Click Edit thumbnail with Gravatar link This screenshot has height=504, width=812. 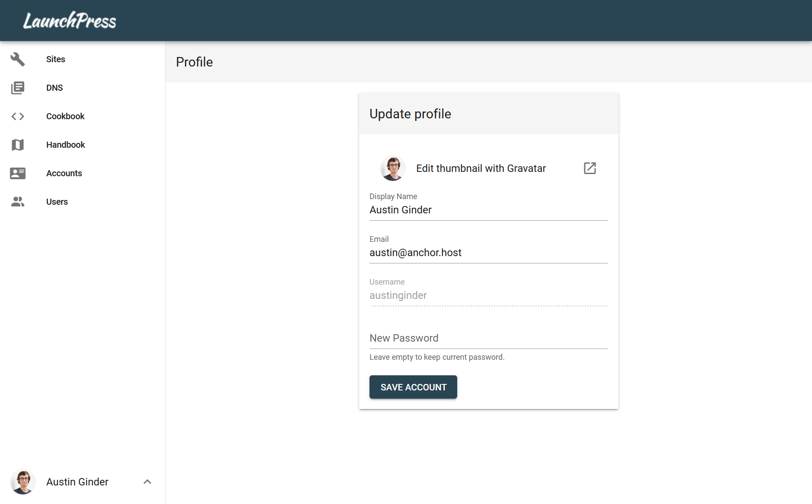481,168
